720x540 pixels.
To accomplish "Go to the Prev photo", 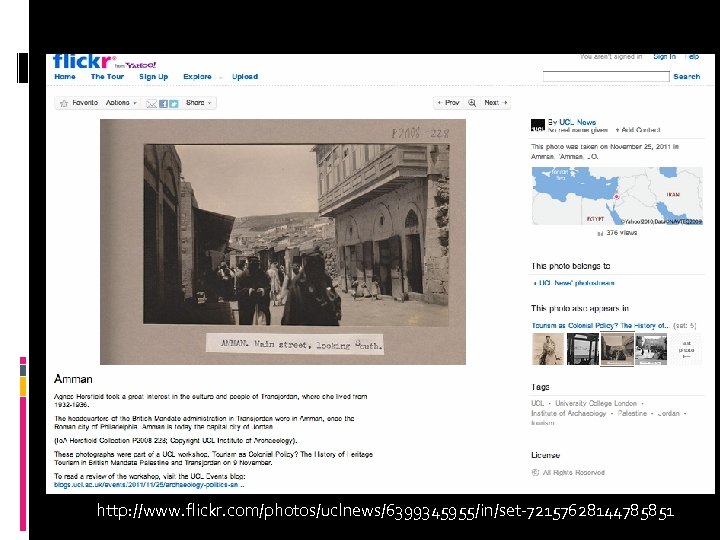I will 449,103.
